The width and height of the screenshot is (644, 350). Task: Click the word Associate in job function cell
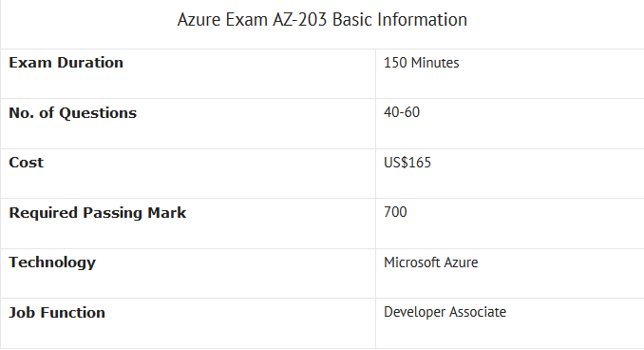click(x=478, y=312)
